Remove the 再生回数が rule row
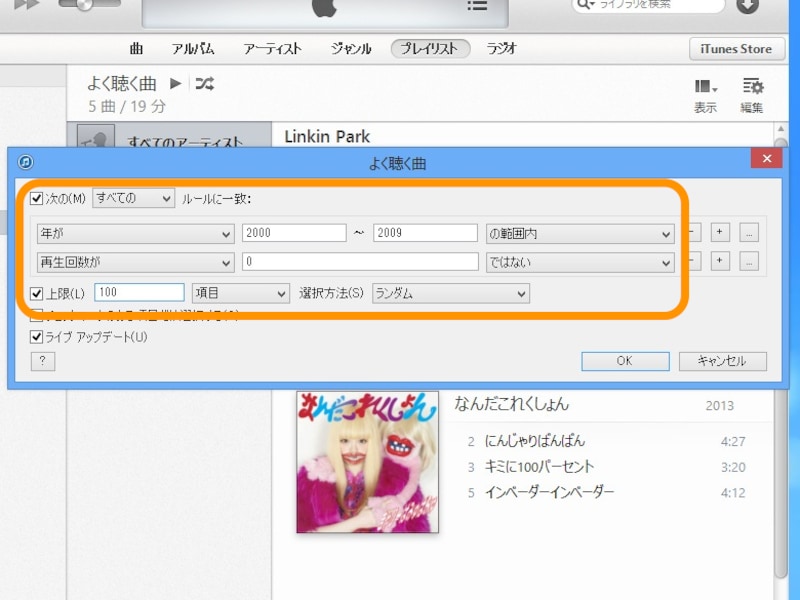 [x=694, y=261]
